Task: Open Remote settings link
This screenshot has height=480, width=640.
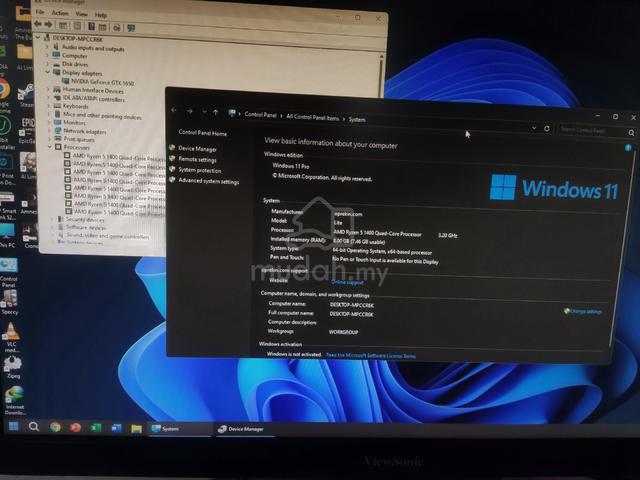Action: 198,160
